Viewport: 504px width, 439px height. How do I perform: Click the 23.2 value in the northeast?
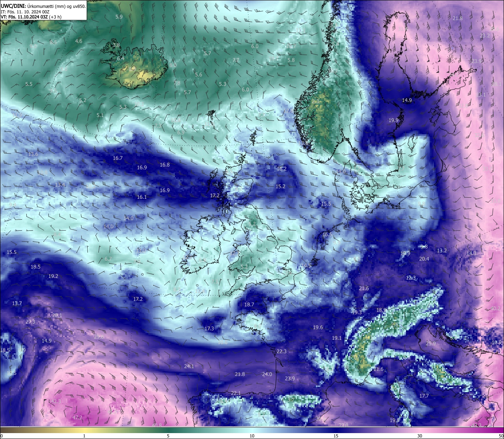(485, 35)
